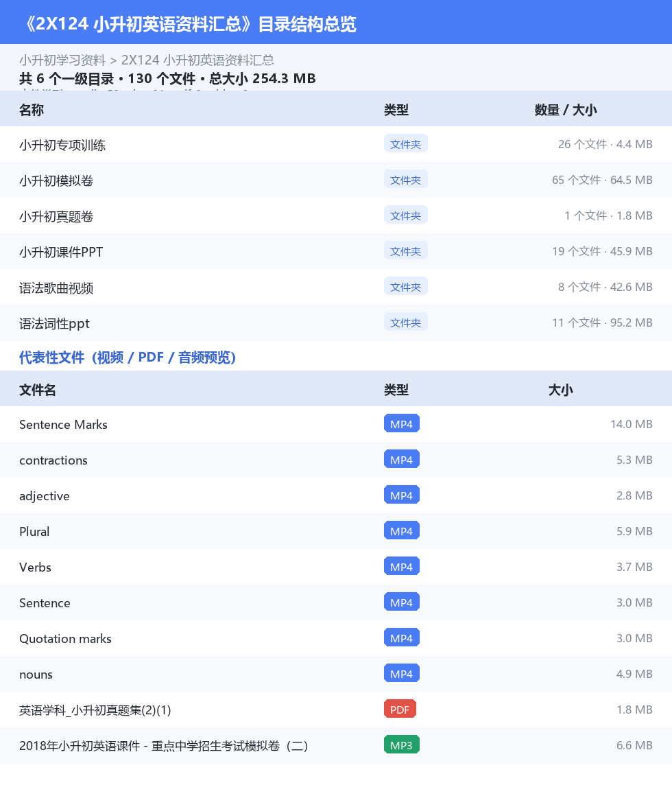Select the 2018年小升初英语课件 MP3 file name
Screen dimensions: 672x785
(x=164, y=746)
